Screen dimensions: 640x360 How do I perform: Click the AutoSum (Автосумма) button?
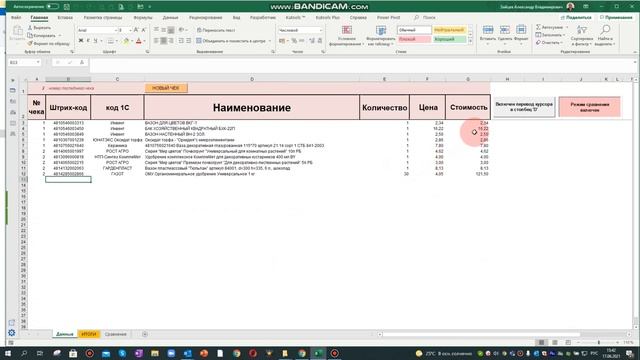[549, 27]
